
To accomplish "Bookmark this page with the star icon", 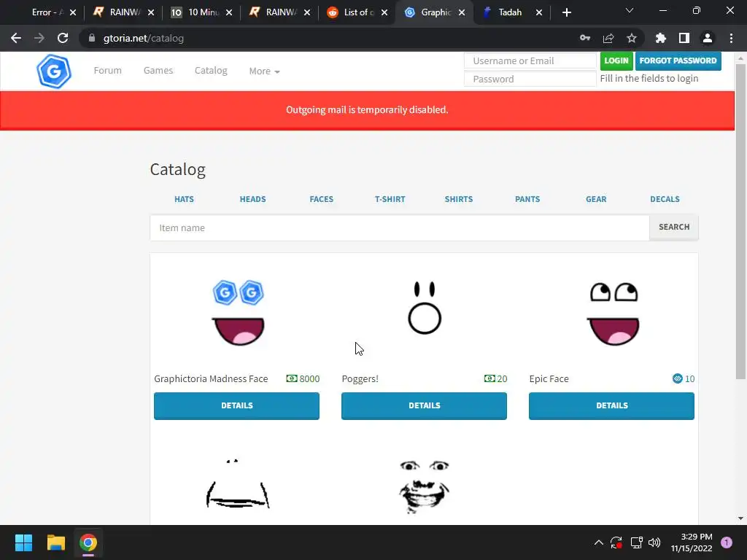I will [632, 38].
